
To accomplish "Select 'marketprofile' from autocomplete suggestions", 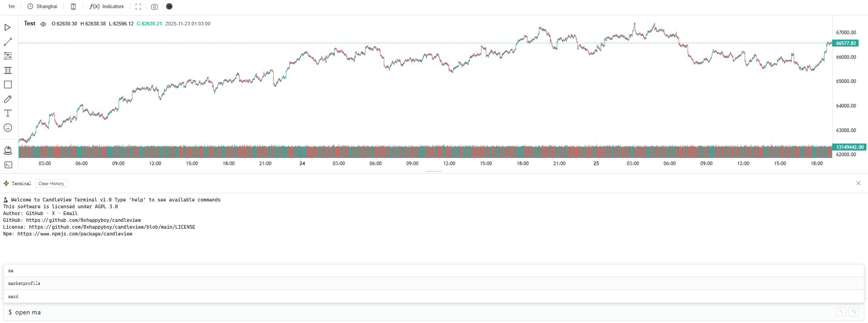I will click(x=25, y=284).
